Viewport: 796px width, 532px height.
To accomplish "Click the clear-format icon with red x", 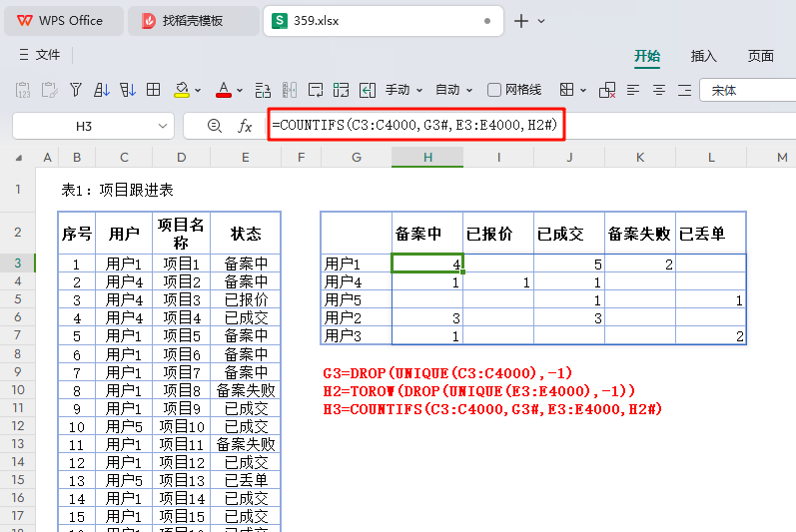I will click(607, 90).
